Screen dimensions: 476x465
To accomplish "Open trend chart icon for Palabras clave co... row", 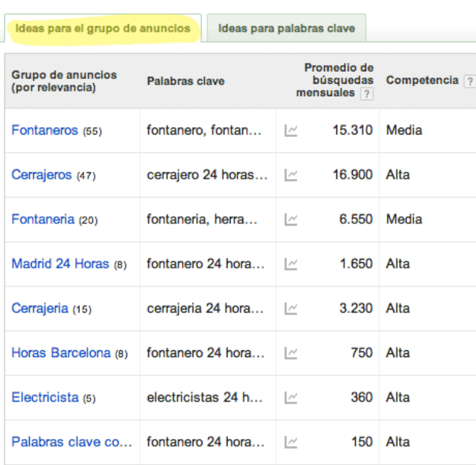I will [x=291, y=442].
